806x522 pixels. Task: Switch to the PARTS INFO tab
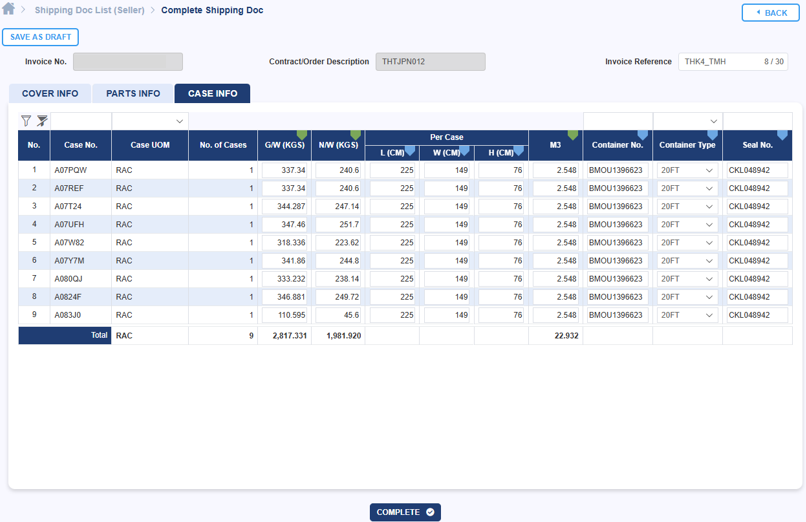pyautogui.click(x=133, y=94)
